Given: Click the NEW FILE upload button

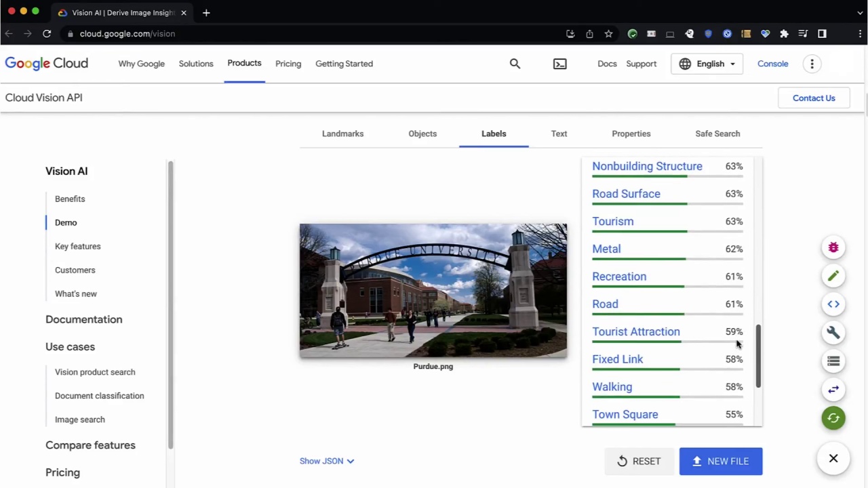Looking at the screenshot, I should (720, 461).
